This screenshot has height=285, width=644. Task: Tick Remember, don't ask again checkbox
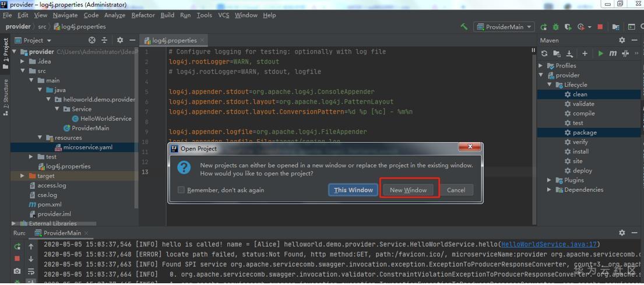tap(181, 190)
